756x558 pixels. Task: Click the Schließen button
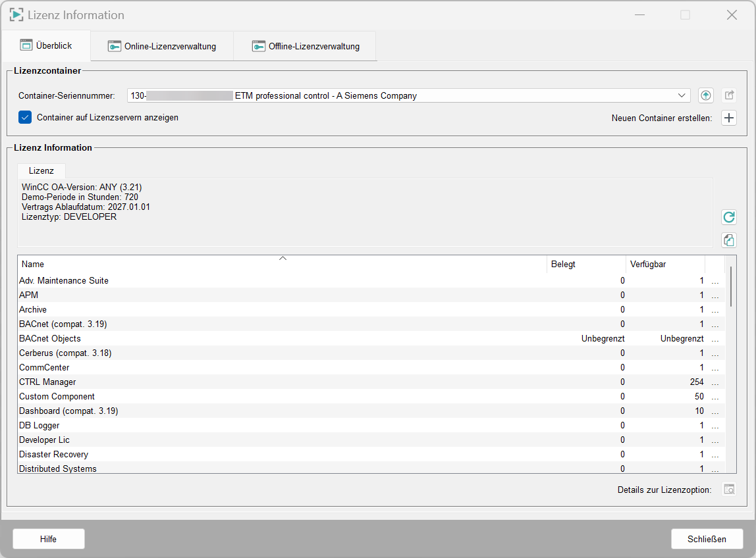[x=707, y=539]
